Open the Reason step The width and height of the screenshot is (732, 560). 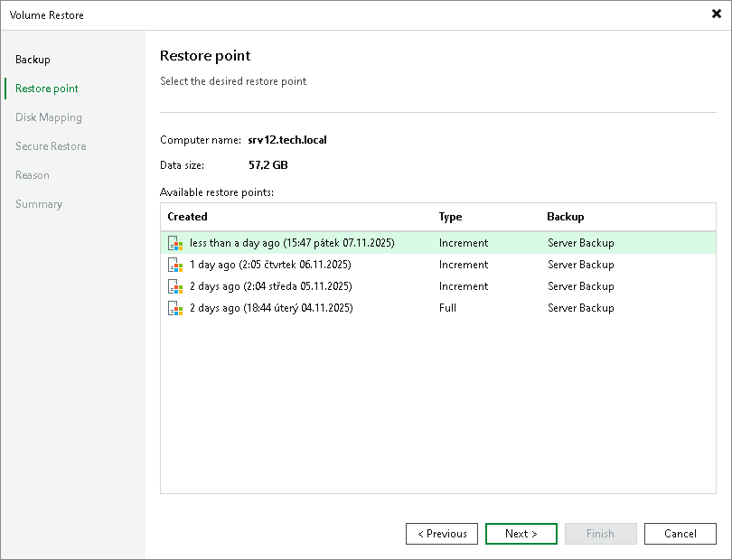(x=33, y=175)
